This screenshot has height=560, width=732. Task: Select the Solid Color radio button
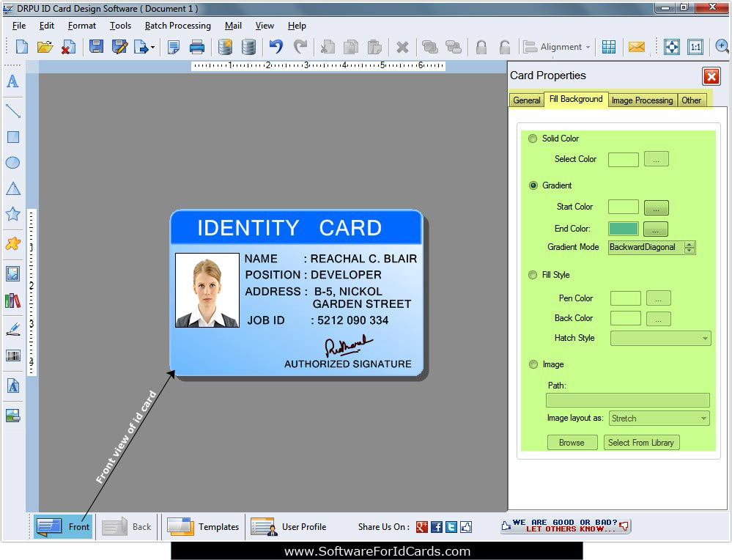point(533,139)
